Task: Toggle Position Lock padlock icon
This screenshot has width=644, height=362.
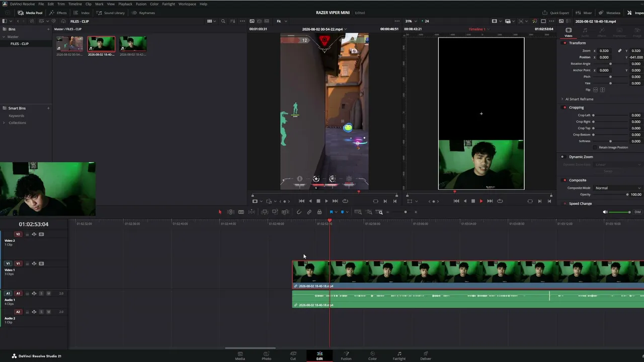Action: coord(319,212)
